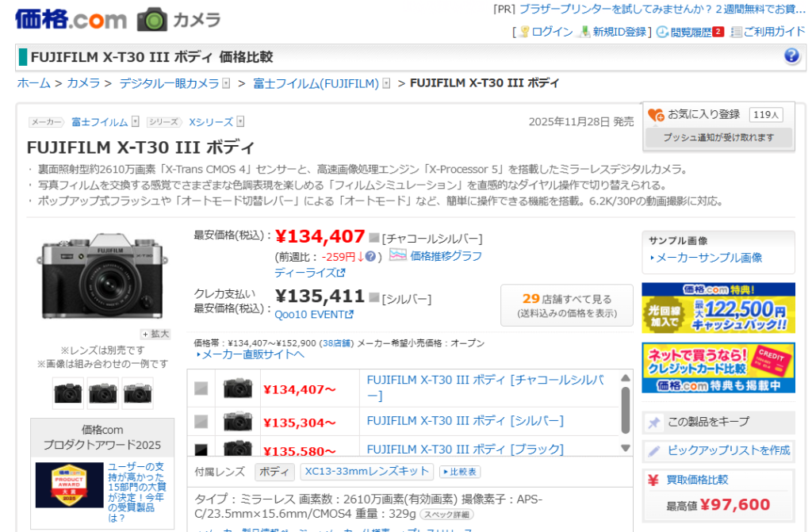This screenshot has height=532, width=812.
Task: Click the pencil icon to create pickup list
Action: click(x=654, y=451)
